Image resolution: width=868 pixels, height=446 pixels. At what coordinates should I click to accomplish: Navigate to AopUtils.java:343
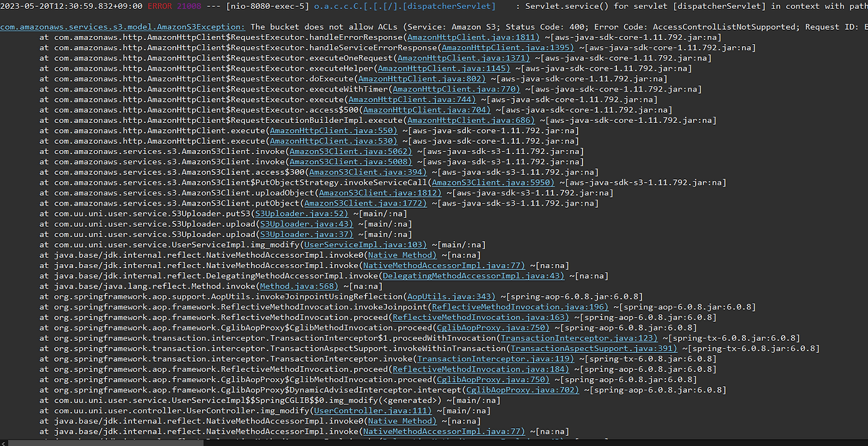tap(451, 297)
